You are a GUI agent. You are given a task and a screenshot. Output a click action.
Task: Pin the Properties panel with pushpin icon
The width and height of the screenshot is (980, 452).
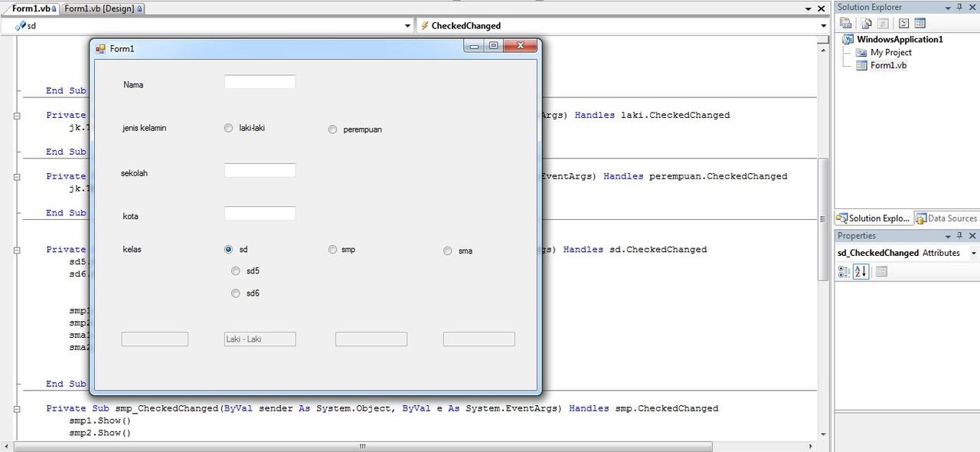click(959, 236)
